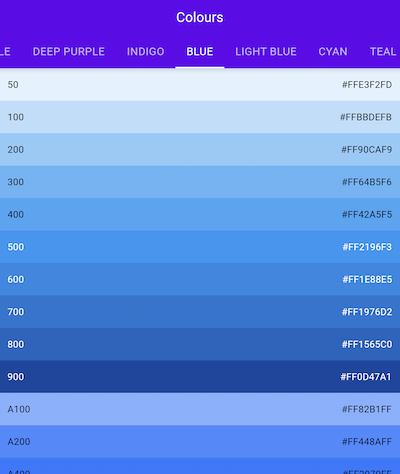Pick the blue 700 swatch row
Viewport: 400px width, 474px height.
point(200,312)
